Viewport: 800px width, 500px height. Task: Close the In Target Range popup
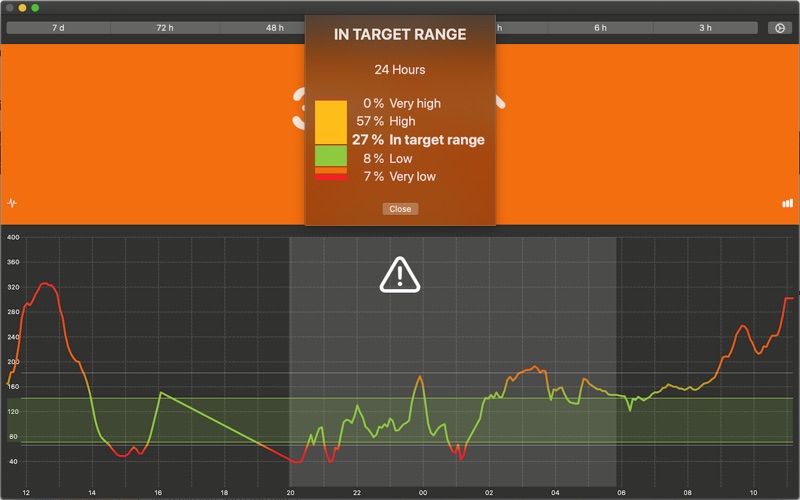coord(400,209)
